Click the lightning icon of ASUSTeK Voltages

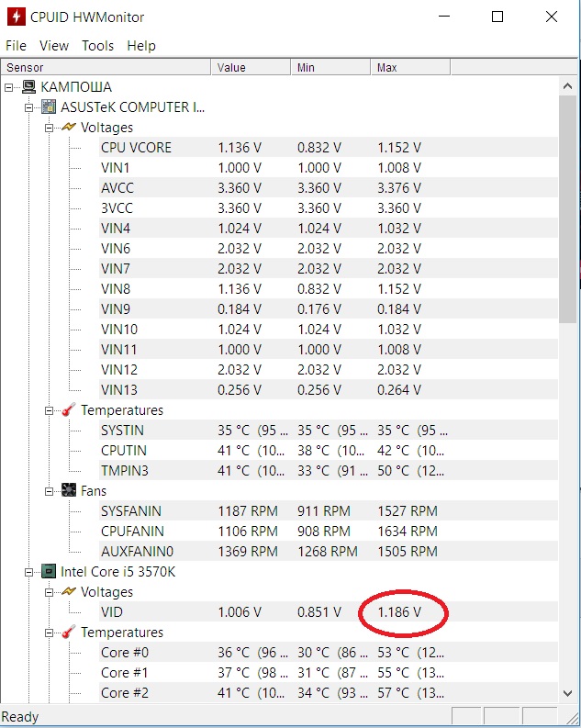(x=69, y=127)
